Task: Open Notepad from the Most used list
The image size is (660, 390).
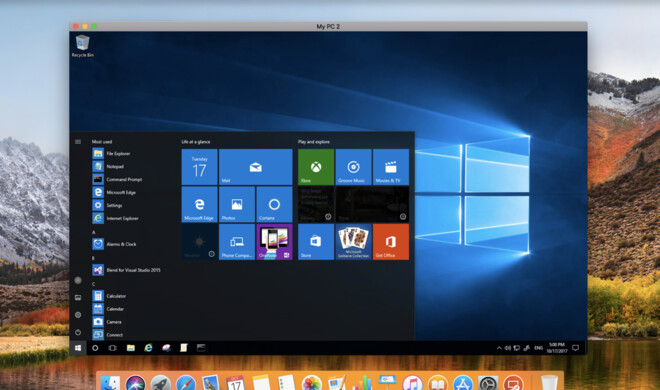Action: point(108,167)
